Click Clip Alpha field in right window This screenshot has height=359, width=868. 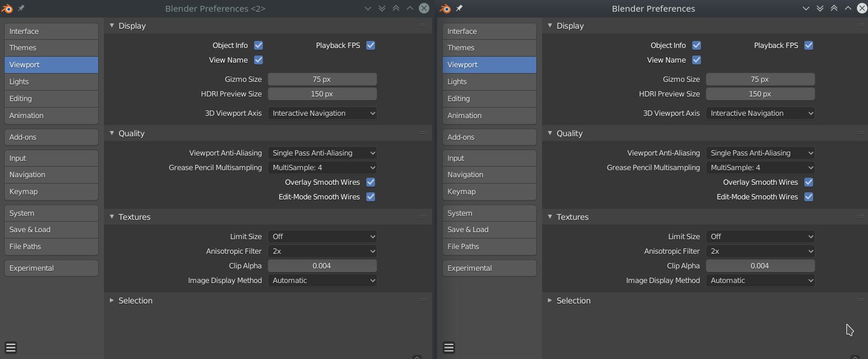[761, 265]
